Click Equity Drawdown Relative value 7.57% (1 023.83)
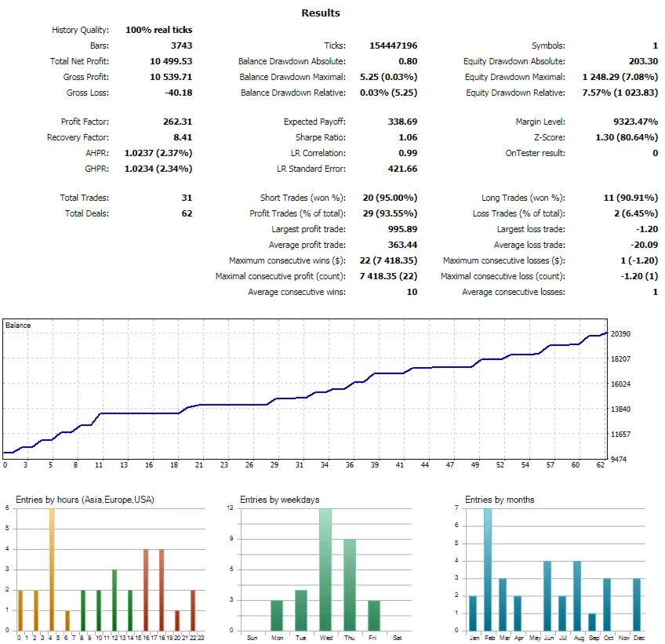Image resolution: width=665 pixels, height=644 pixels. coord(620,93)
